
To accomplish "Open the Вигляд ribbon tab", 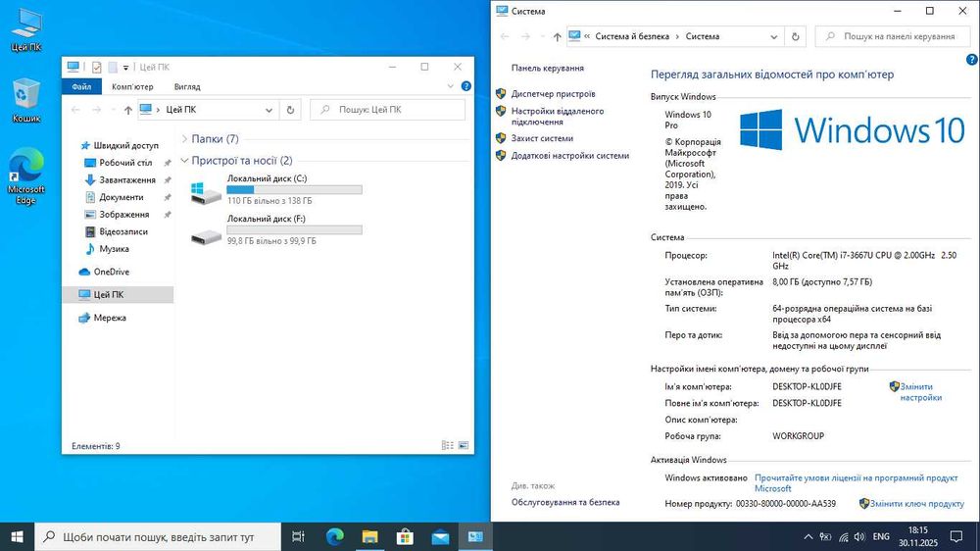I will tap(187, 86).
